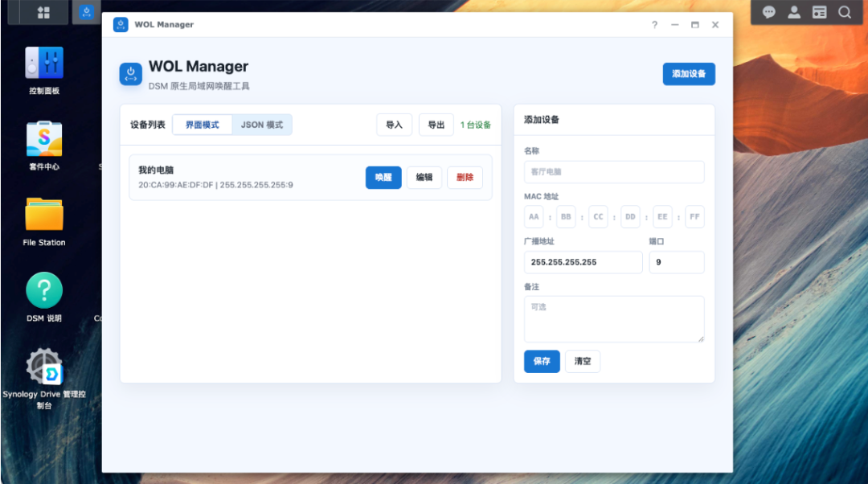Click the 备注 notes text area
The height and width of the screenshot is (484, 868).
click(614, 319)
